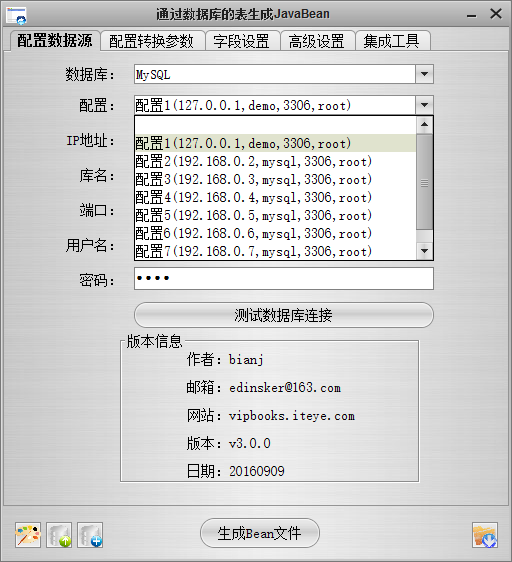Viewport: 512px width, 562px height.
Task: Collapse the 配置 dropdown arrow
Action: pos(425,105)
